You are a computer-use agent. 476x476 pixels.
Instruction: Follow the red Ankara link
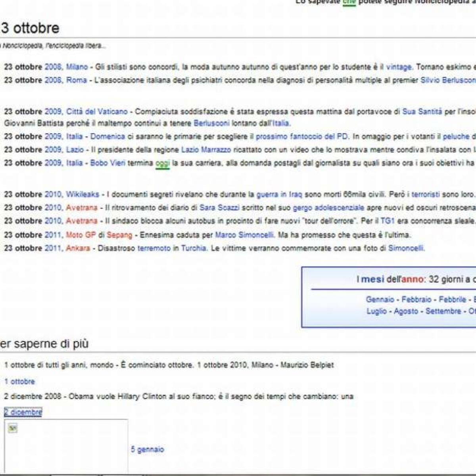click(78, 248)
